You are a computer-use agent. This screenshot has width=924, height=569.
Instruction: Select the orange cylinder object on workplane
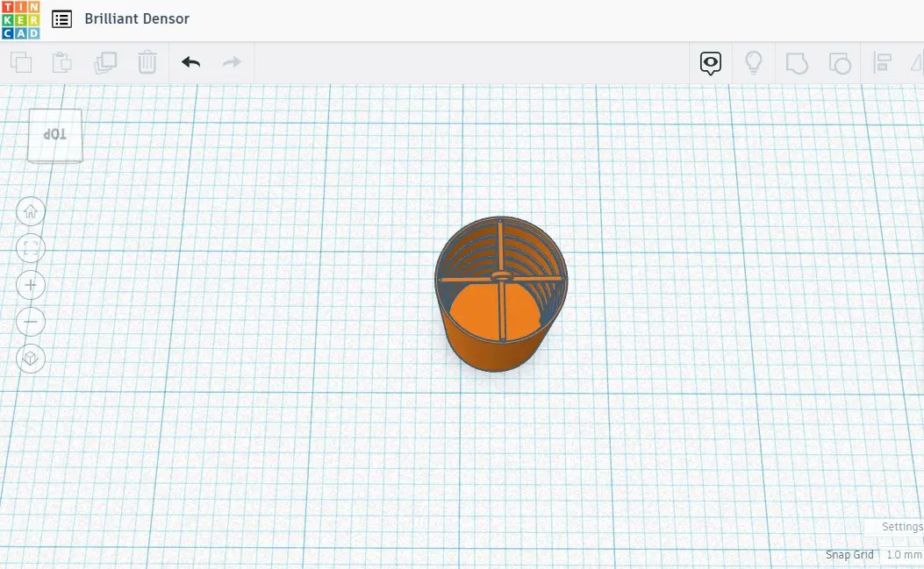click(500, 294)
